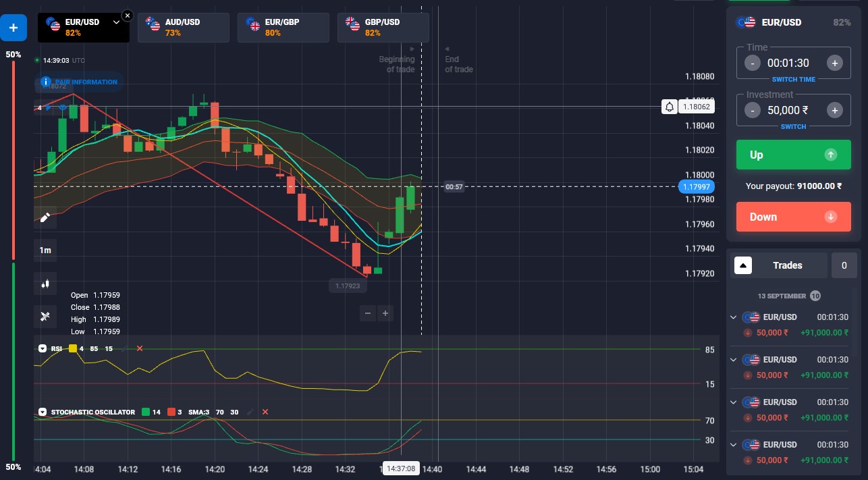Collapse the Stochastic Oscillator panel
The height and width of the screenshot is (480, 868).
43,412
